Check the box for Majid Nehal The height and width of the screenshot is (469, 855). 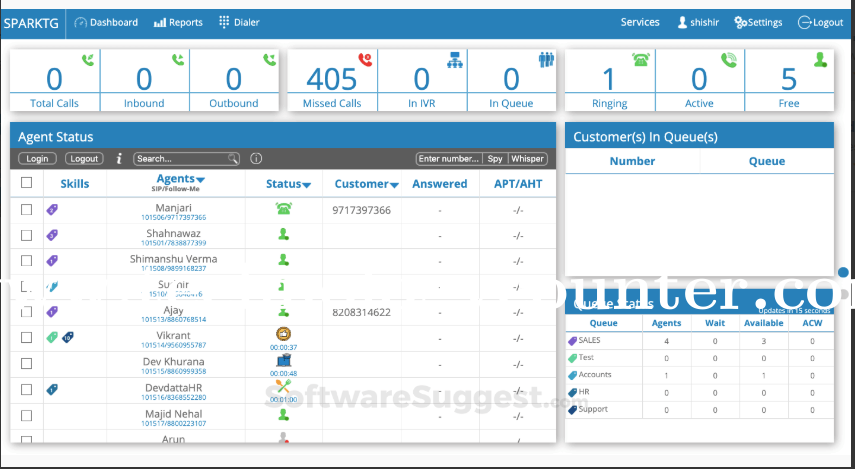pos(26,416)
